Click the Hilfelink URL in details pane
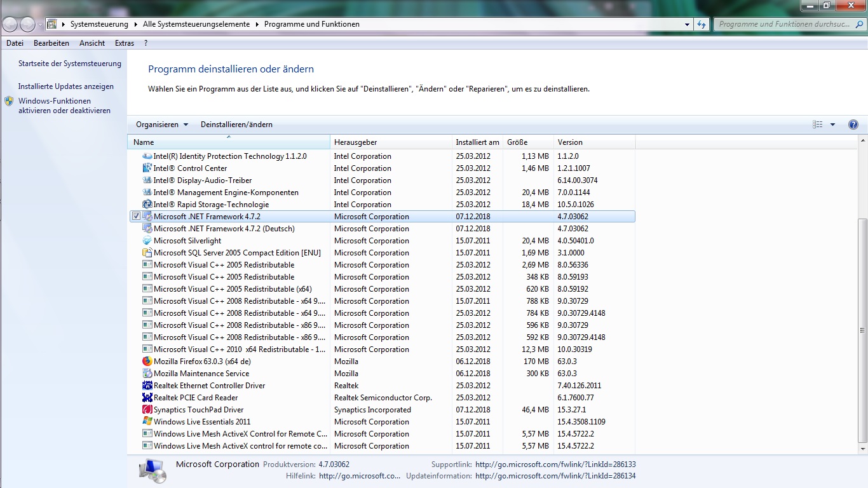 pos(360,476)
